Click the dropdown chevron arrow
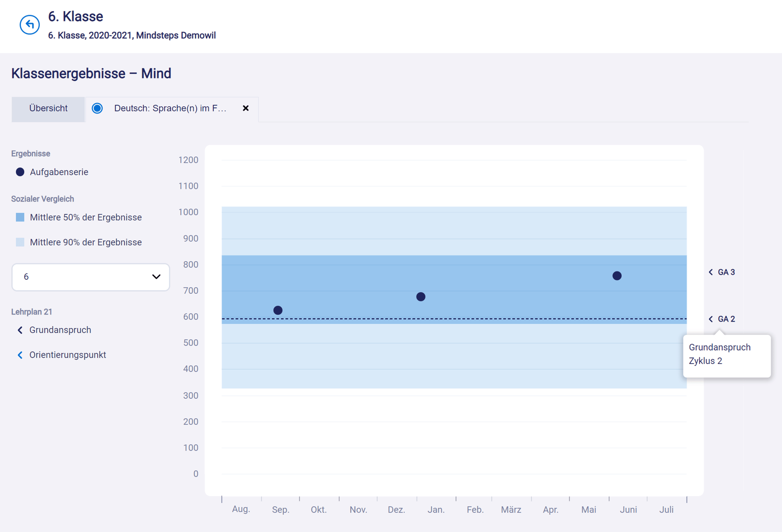This screenshot has width=782, height=532. click(x=156, y=277)
